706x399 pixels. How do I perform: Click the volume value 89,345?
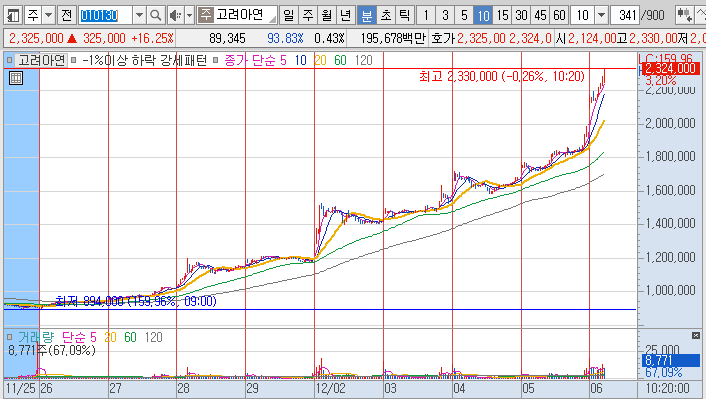pos(227,38)
